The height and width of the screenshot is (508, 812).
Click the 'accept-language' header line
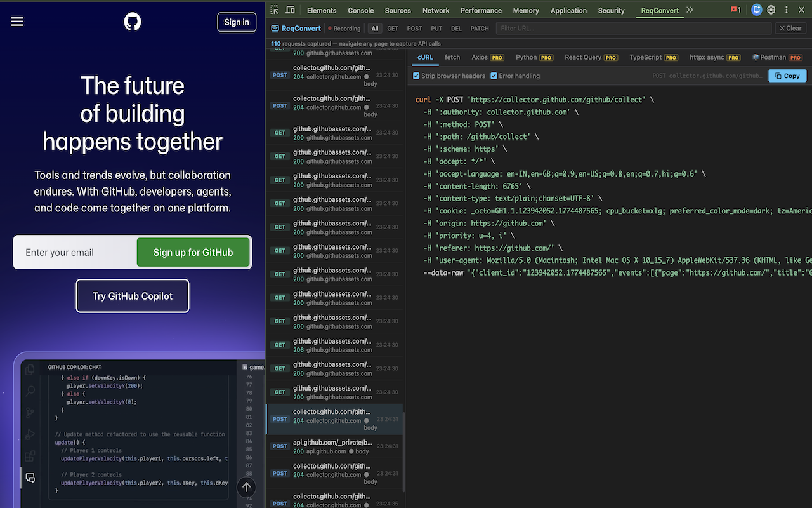coord(564,174)
